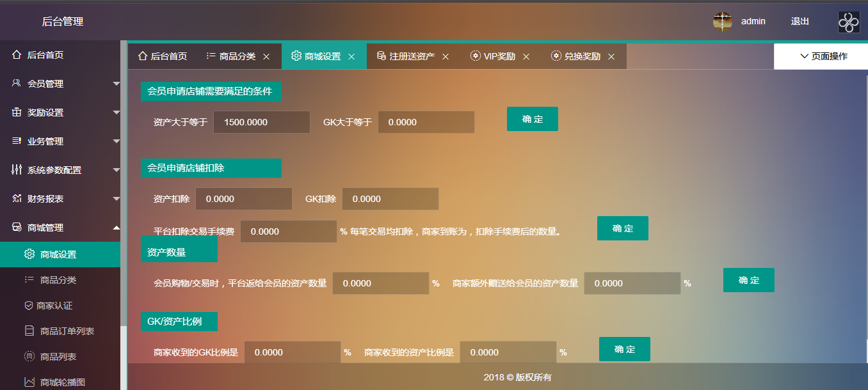Click the 平台扣除交易手续费 input field

[288, 231]
